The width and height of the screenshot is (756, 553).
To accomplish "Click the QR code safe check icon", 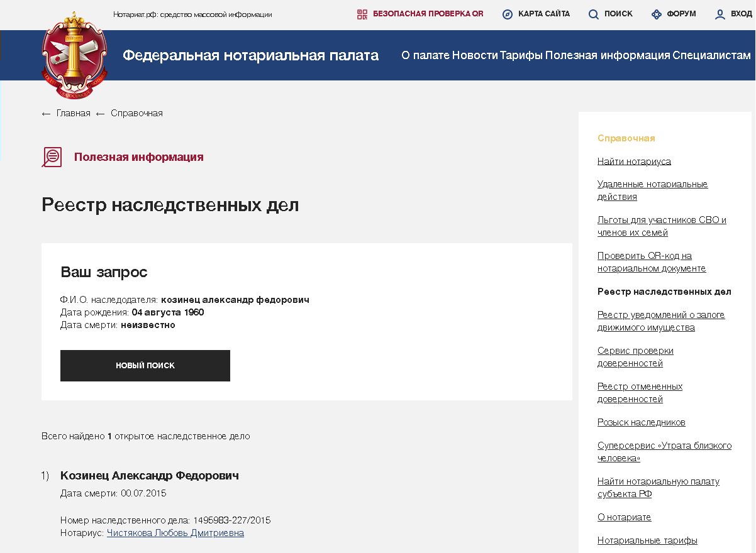I will pos(362,14).
